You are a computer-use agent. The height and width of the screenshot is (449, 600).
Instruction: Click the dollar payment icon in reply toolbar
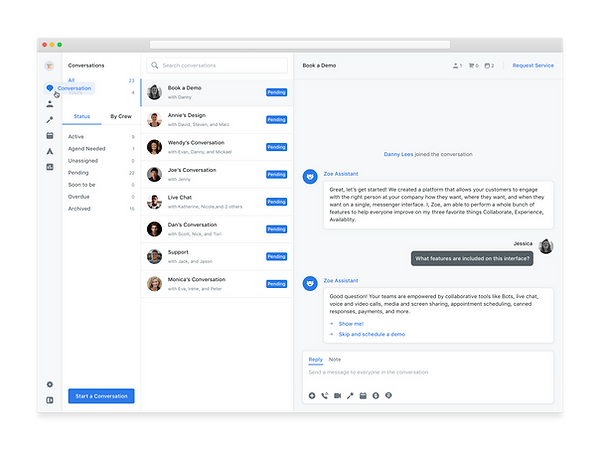(376, 396)
